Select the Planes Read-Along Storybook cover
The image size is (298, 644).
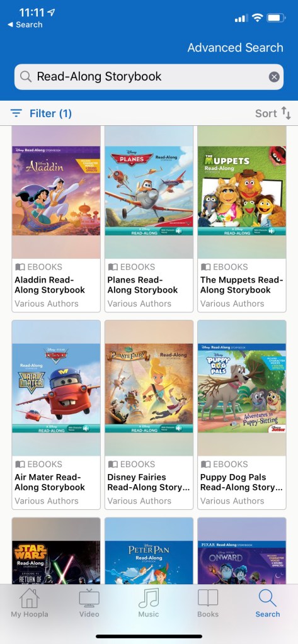[x=149, y=191]
